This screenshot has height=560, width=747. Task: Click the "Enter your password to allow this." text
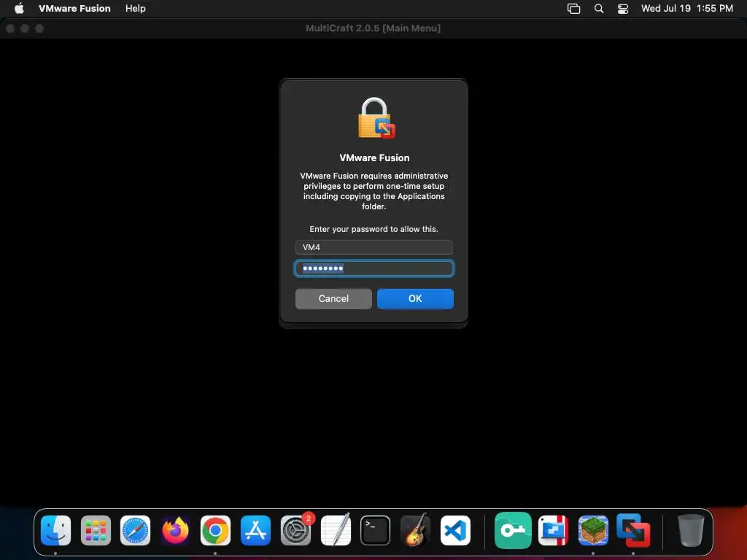pyautogui.click(x=374, y=229)
